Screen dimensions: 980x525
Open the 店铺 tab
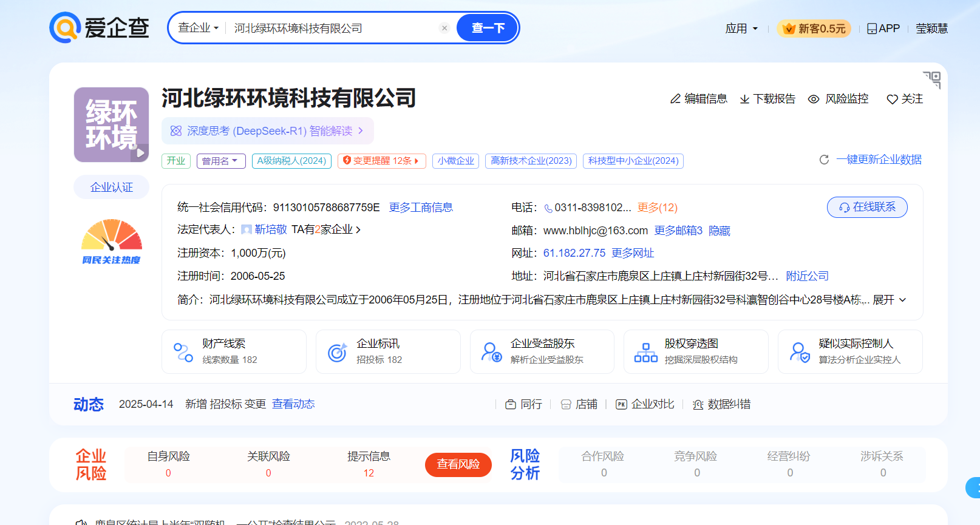pos(579,404)
